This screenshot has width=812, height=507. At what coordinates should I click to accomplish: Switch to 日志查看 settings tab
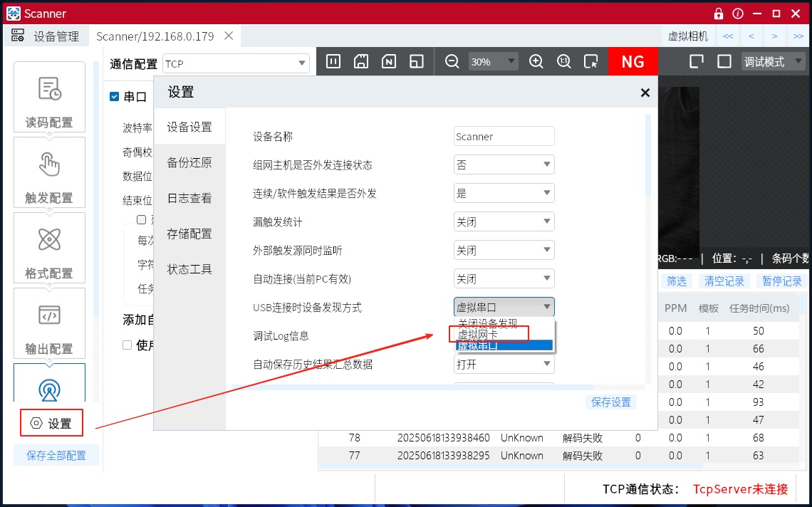(x=189, y=198)
